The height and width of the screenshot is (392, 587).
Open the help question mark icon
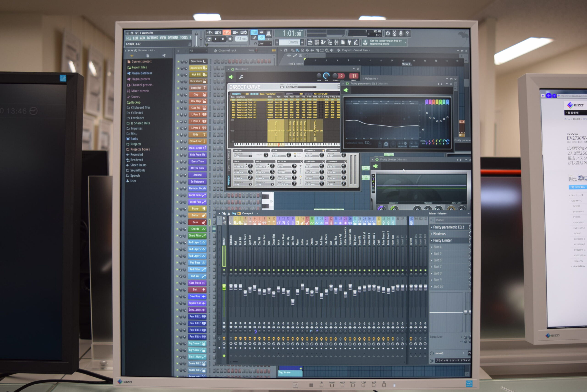(x=407, y=33)
